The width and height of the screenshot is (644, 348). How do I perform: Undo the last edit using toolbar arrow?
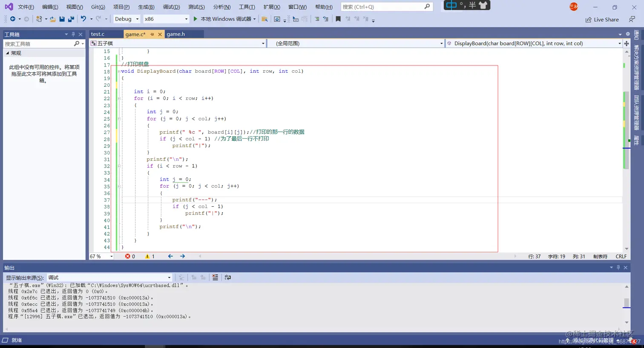coord(83,19)
